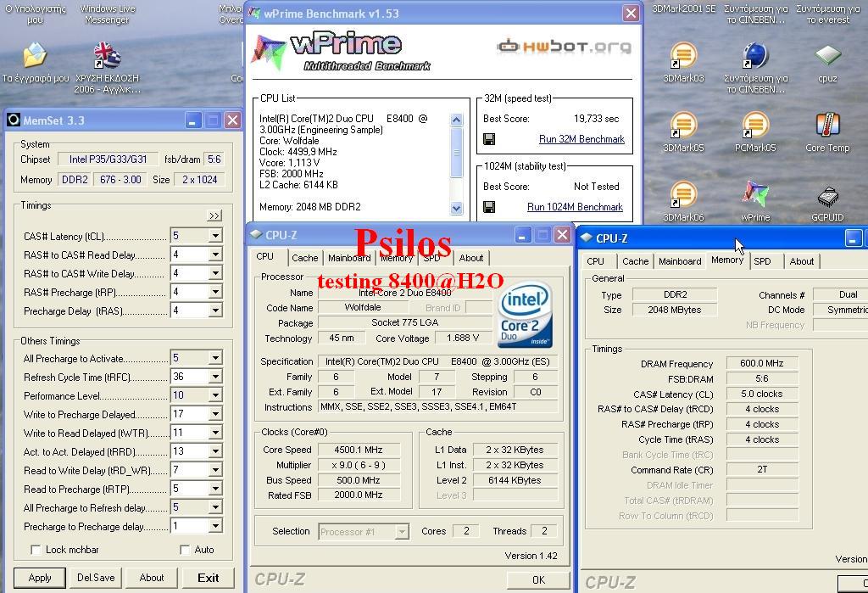Screen dimensions: 868x593
Task: Click Run 32M Benchmark link
Action: [x=581, y=139]
